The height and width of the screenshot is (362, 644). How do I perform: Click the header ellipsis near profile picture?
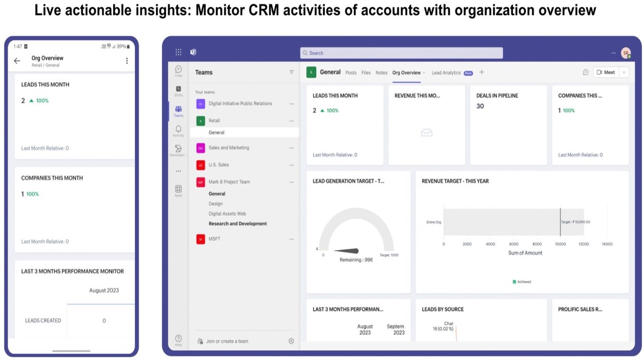[613, 53]
